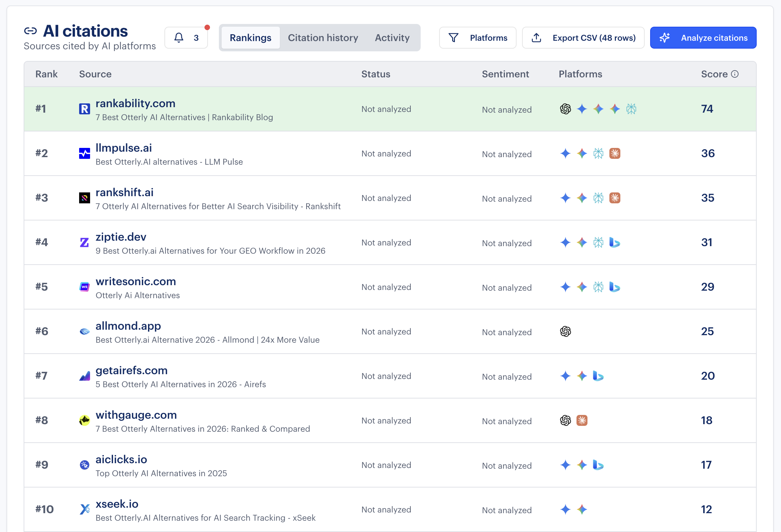Click the rankshift.ai favicon
Viewport: 781px width, 532px height.
(x=85, y=198)
